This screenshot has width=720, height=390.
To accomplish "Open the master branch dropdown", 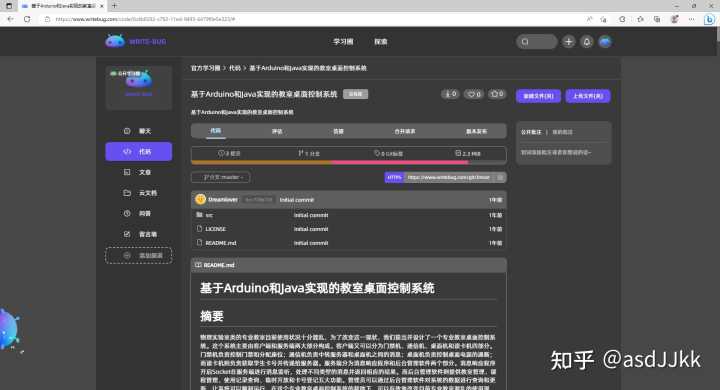I will pos(220,177).
